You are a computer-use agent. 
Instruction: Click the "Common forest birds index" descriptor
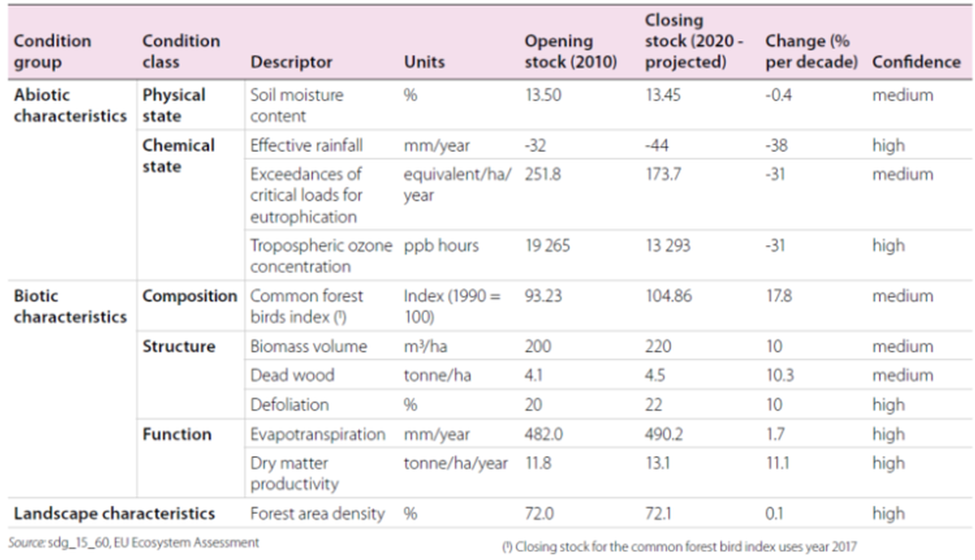pos(307,306)
